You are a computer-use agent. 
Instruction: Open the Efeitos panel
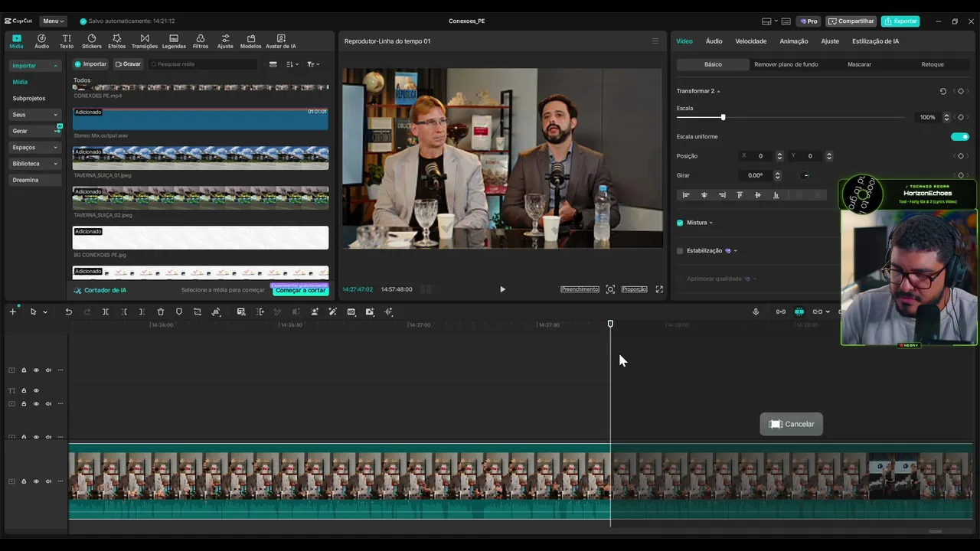click(117, 41)
